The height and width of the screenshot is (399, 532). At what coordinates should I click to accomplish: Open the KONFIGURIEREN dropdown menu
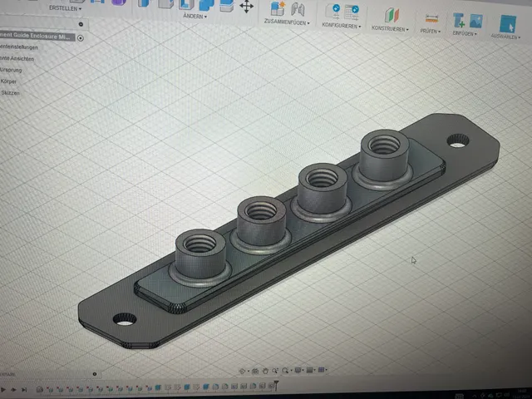(x=342, y=26)
